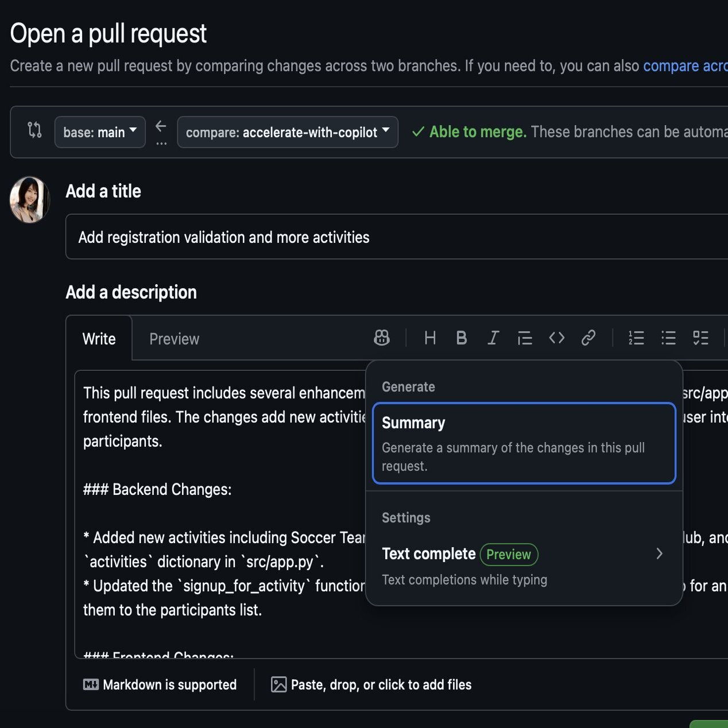Open the base: main branch dropdown
The width and height of the screenshot is (728, 728).
(100, 132)
